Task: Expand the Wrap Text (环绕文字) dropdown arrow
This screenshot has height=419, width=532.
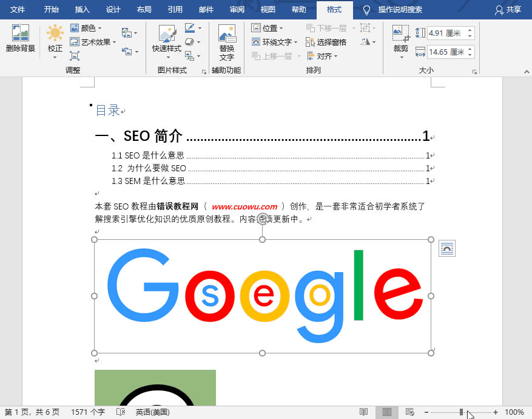Action: (x=295, y=43)
